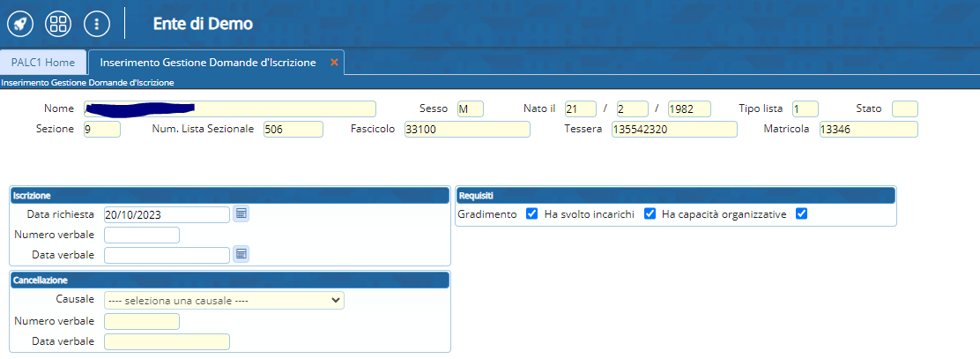Image resolution: width=980 pixels, height=359 pixels.
Task: Open calendar picker for Iscrizione Data verbale
Action: point(241,254)
